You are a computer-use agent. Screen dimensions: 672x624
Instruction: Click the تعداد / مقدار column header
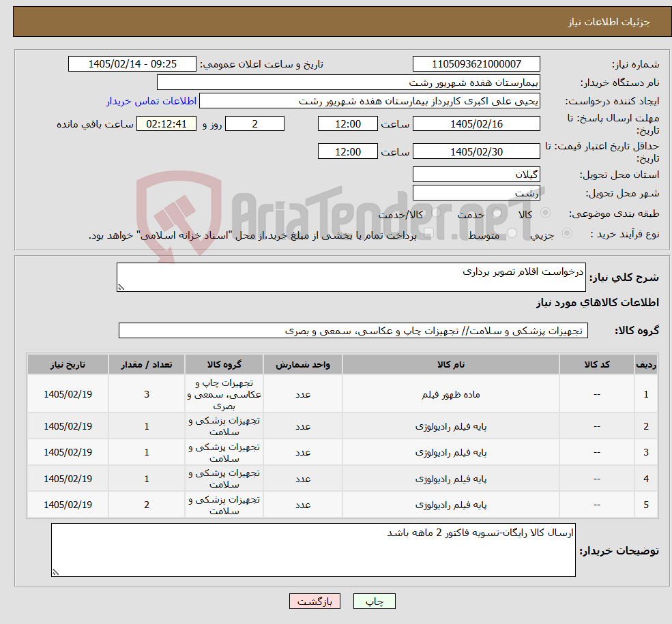(147, 364)
